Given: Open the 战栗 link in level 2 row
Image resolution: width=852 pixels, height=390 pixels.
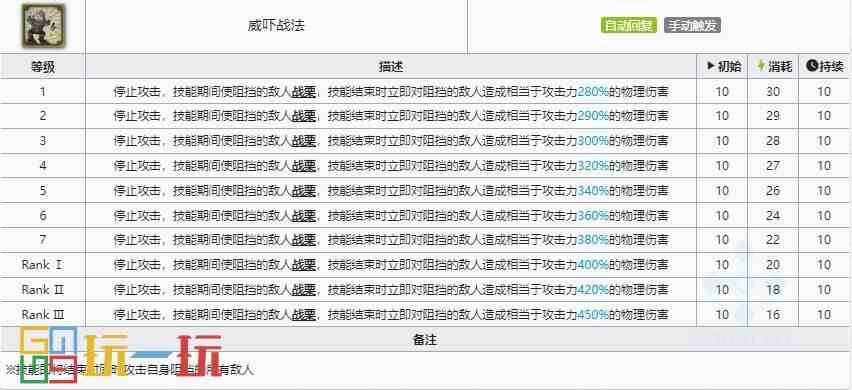Looking at the screenshot, I should (x=304, y=116).
